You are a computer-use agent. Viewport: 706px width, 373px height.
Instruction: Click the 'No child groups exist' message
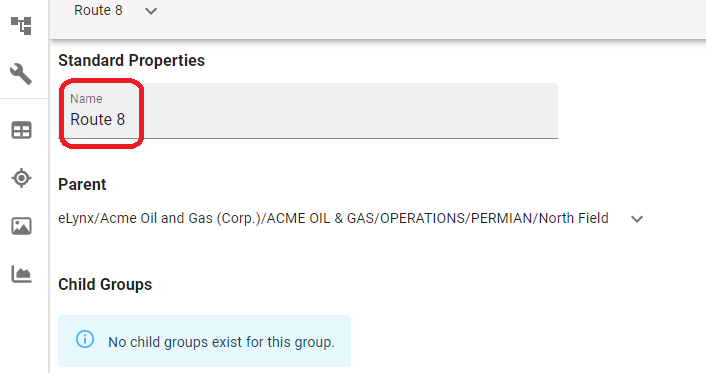tap(222, 342)
